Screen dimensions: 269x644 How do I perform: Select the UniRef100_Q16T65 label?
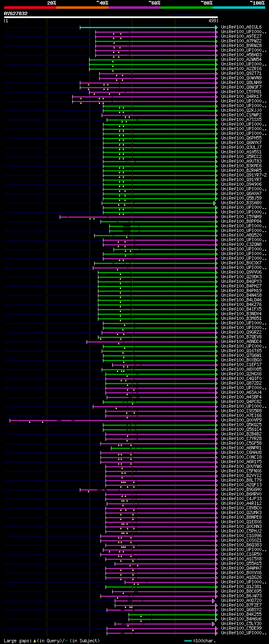coord(241,351)
